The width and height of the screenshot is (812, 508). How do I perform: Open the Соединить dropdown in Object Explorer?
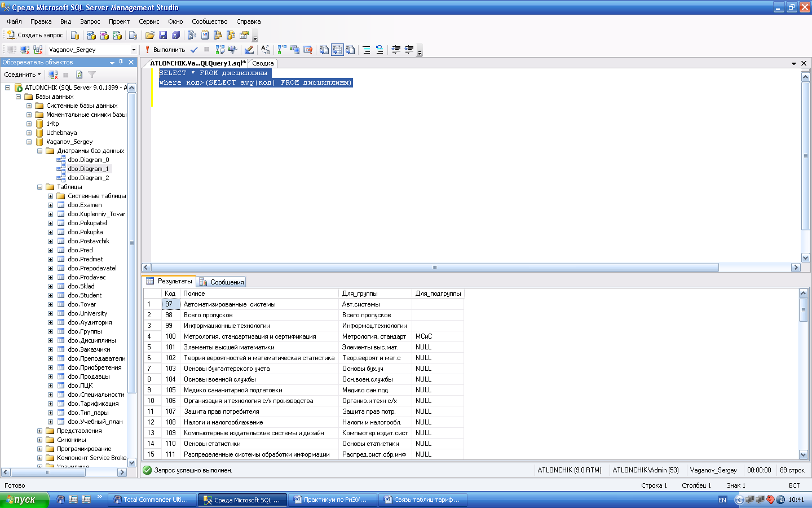pyautogui.click(x=23, y=75)
